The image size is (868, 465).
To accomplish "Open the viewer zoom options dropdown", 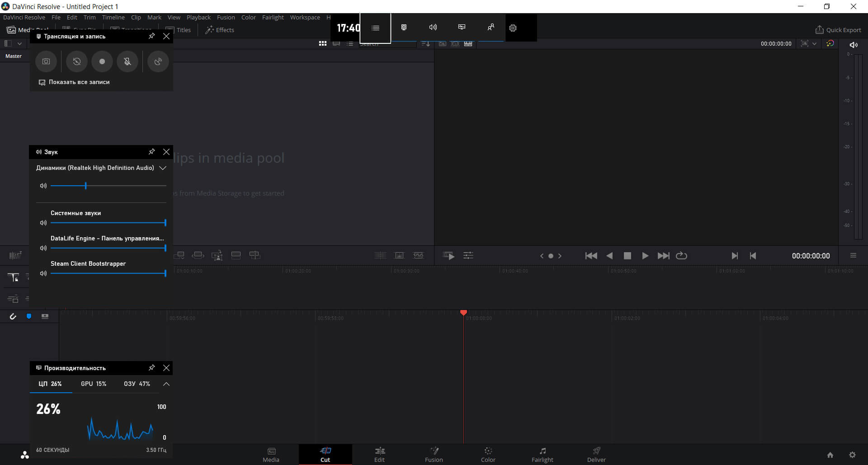I will [x=814, y=44].
